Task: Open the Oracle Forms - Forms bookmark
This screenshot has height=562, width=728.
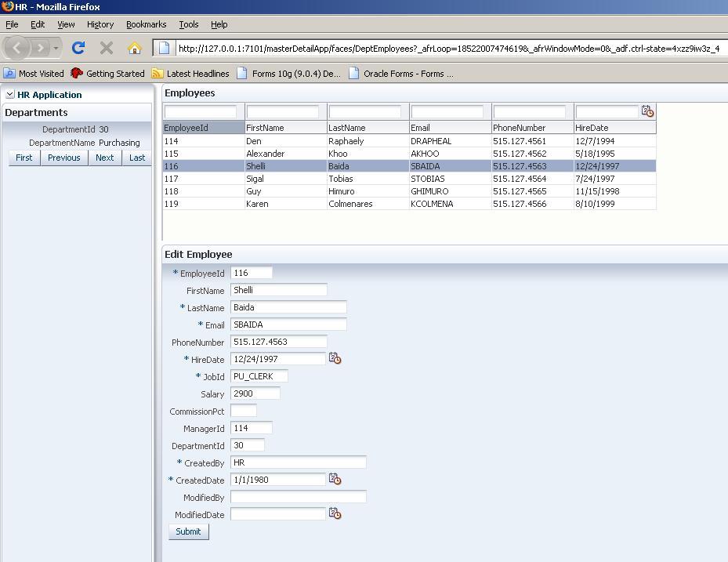Action: pos(400,74)
